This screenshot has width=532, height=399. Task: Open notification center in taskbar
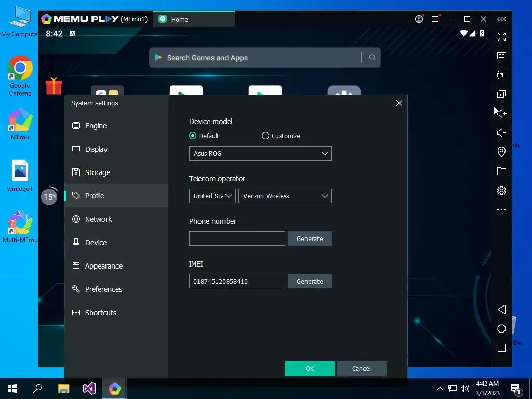pos(516,389)
